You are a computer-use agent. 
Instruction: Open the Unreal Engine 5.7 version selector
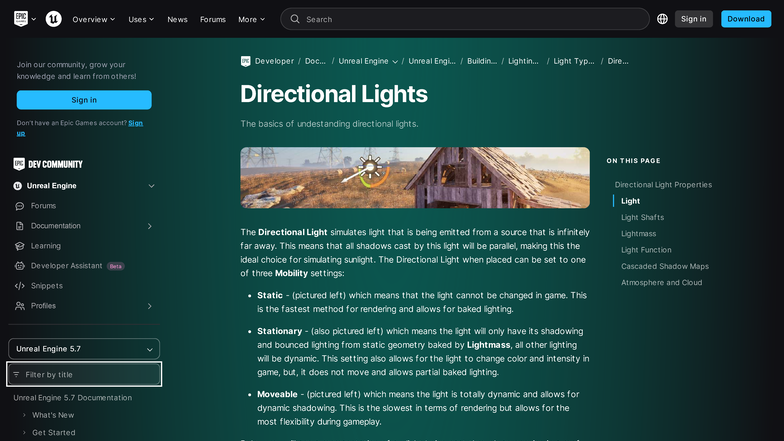click(x=84, y=349)
